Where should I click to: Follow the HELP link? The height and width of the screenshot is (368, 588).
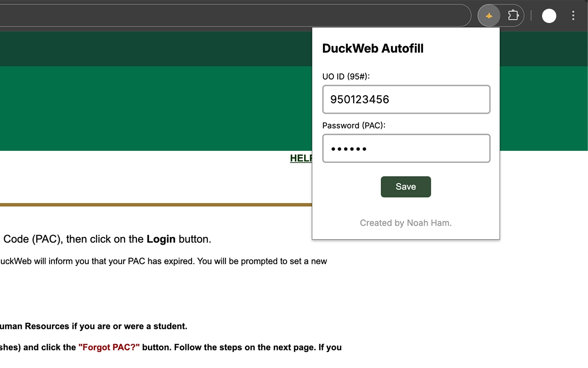300,158
